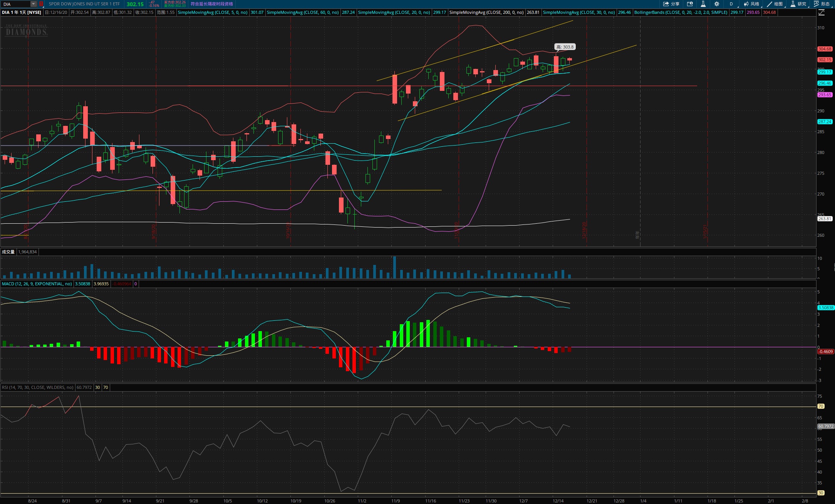Screen dimensions: 835x504
Task: Toggle the curve chart-mode icon below toolbar
Action: (821, 12)
